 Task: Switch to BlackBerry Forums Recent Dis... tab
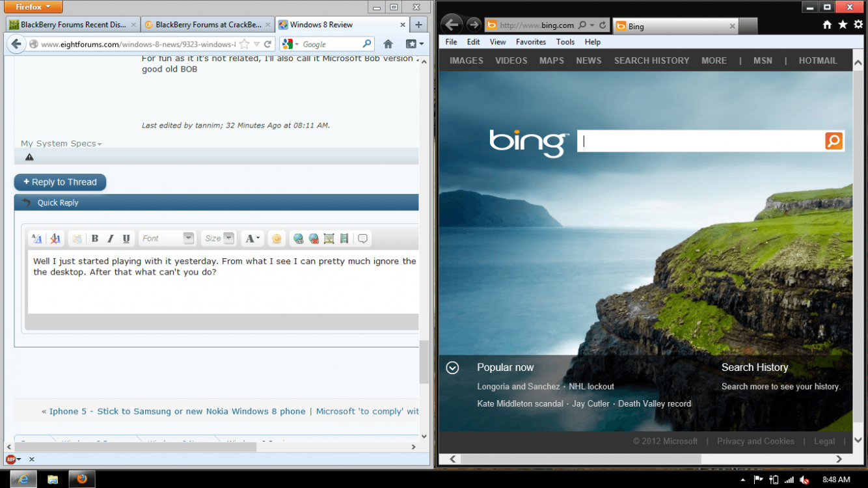pyautogui.click(x=72, y=25)
